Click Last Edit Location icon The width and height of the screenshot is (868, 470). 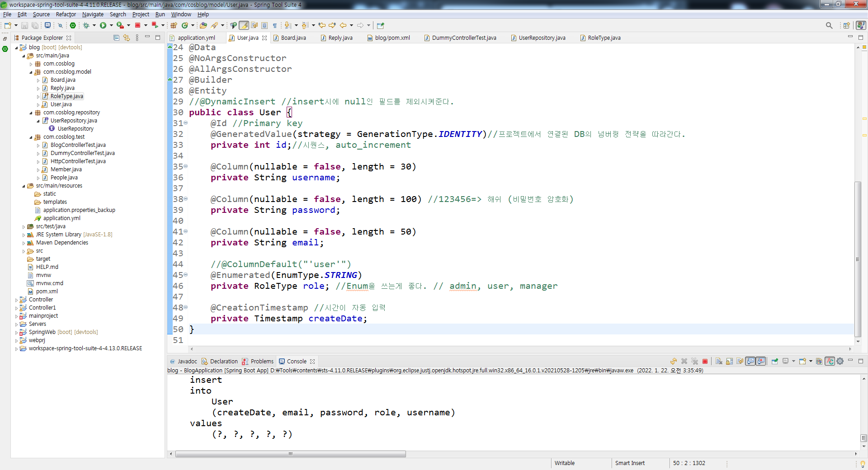click(x=322, y=25)
